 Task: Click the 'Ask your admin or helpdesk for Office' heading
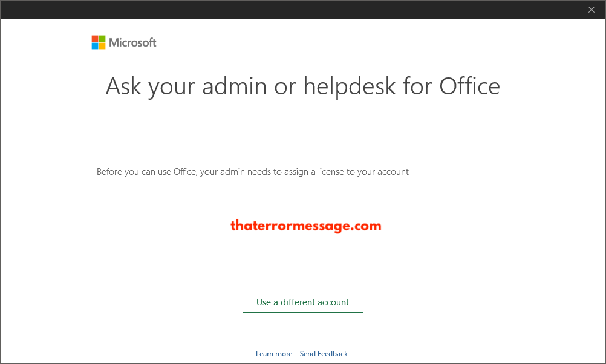coord(302,86)
